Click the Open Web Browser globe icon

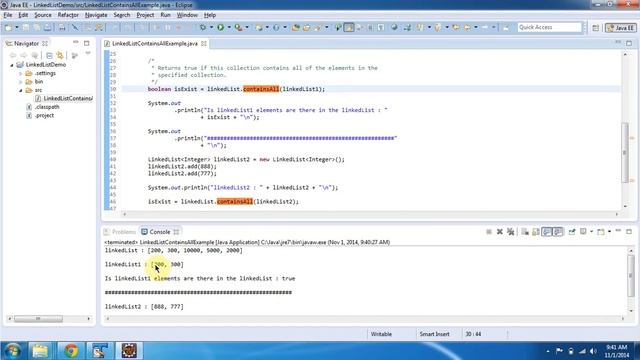[x=394, y=27]
